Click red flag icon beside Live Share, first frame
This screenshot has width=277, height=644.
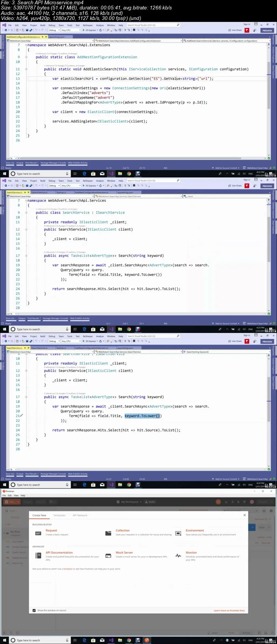(247, 30)
